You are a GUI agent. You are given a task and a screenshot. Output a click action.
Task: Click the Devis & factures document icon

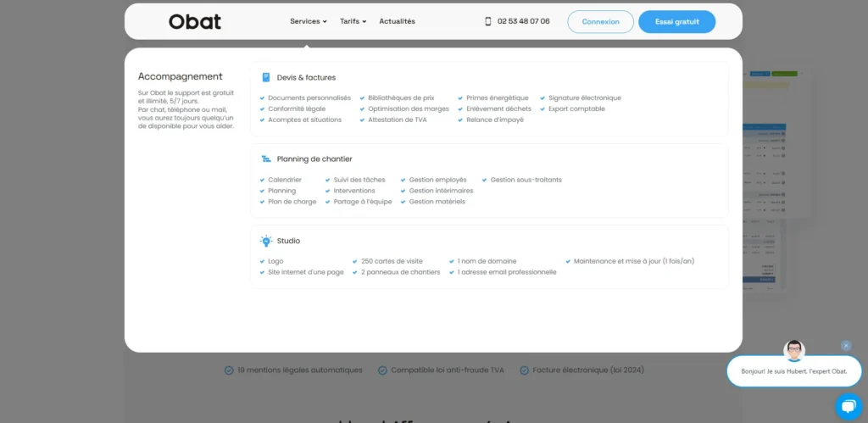[266, 77]
